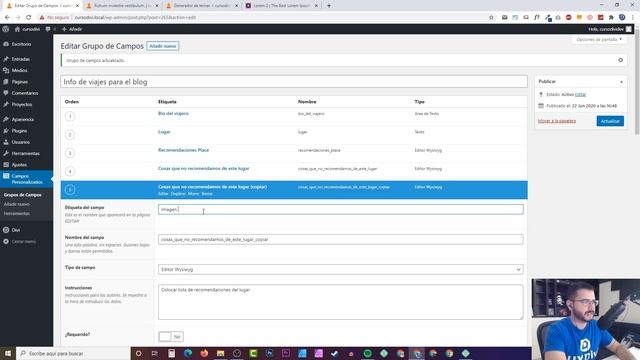The image size is (640, 360).
Task: Open field four, Cosas que no recomendamos
Action: click(x=203, y=169)
